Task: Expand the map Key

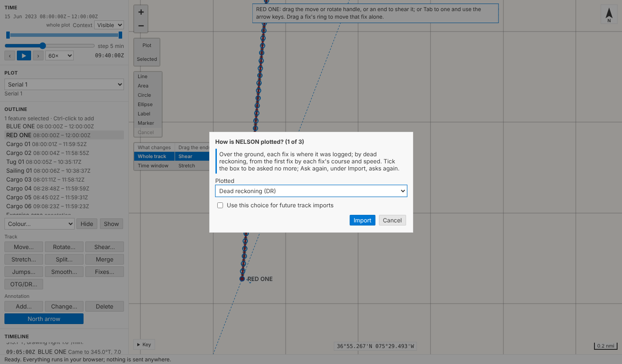Action: [x=144, y=344]
